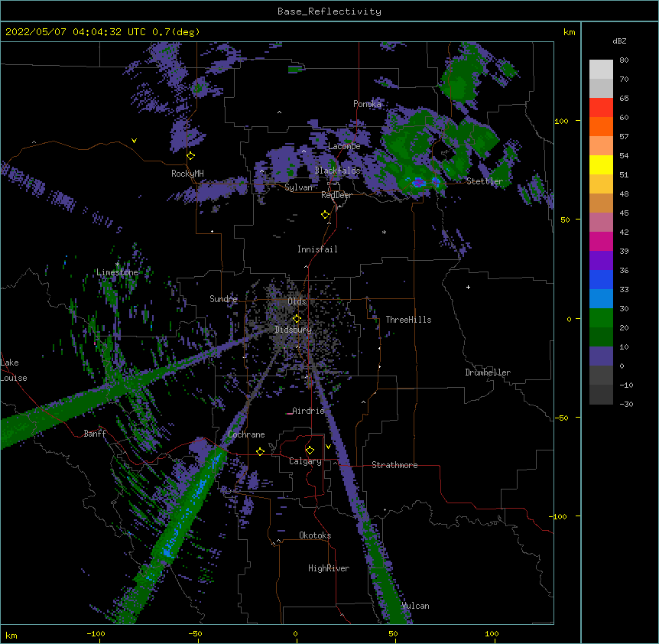Click the white plus marker north of Drumheller
Screen dimensions: 659x644
[468, 287]
